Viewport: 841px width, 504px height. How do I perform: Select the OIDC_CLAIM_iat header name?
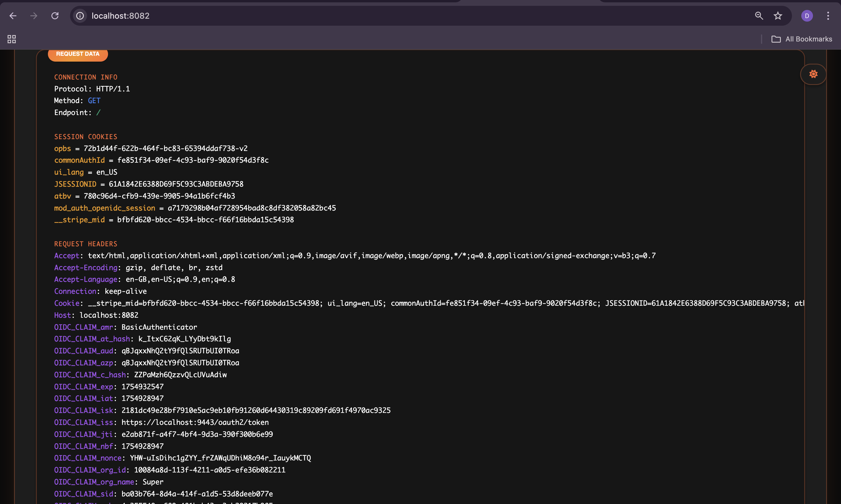tap(84, 398)
